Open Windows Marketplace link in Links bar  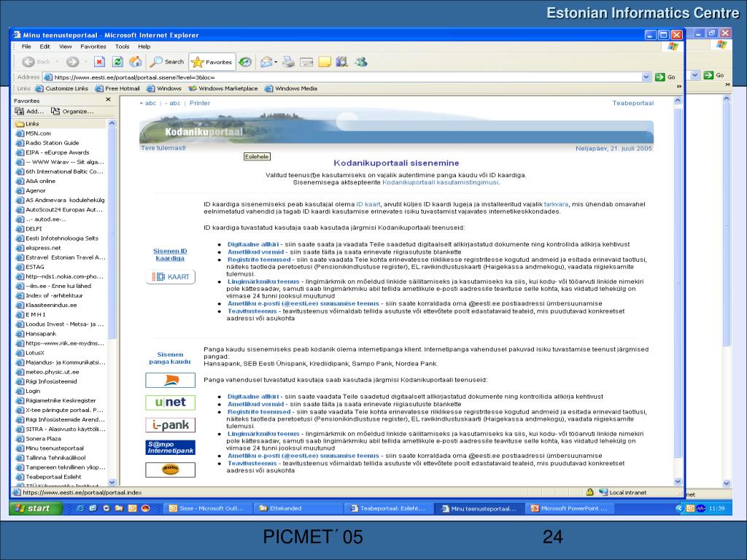(223, 88)
